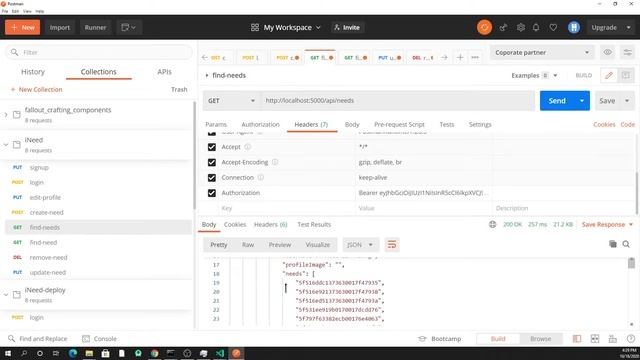640x360 pixels.
Task: Click the Send button
Action: coord(557,100)
